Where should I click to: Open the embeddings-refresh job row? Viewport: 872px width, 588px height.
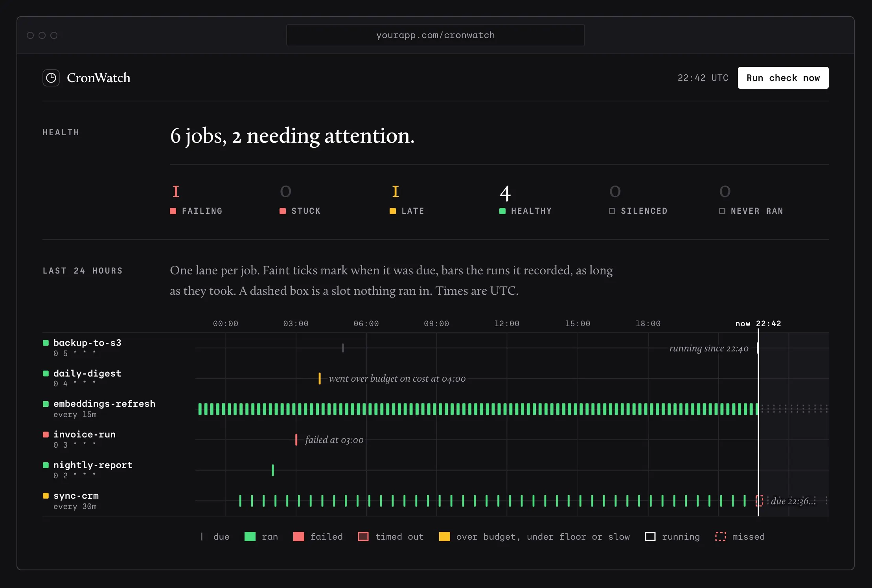436,409
